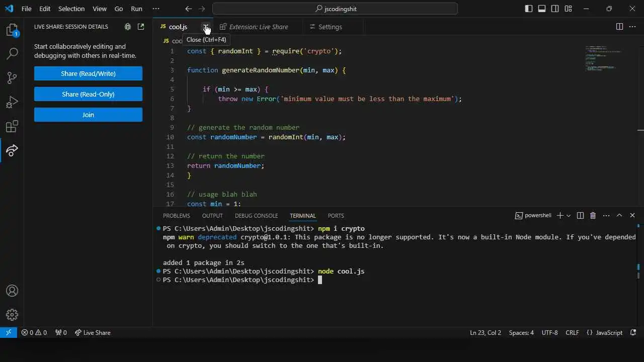Click the jscodingshit command center search box
The width and height of the screenshot is (644, 362).
tap(335, 9)
